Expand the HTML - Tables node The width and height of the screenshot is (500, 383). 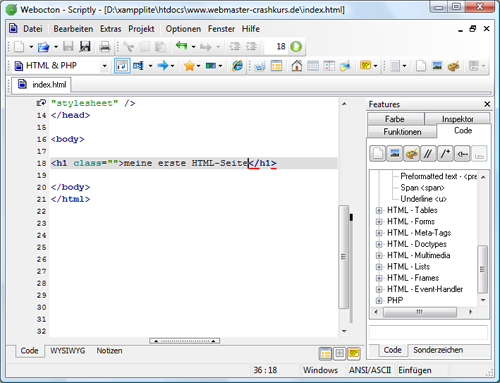(379, 210)
